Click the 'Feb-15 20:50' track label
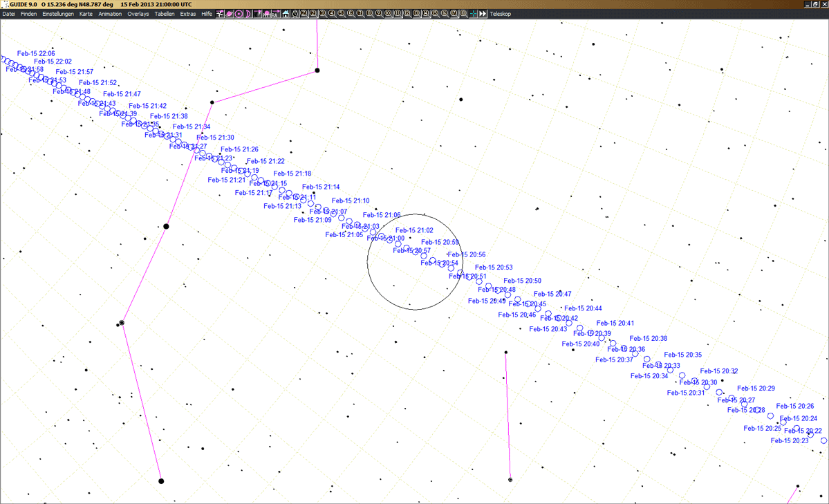The width and height of the screenshot is (829, 504). 522,281
